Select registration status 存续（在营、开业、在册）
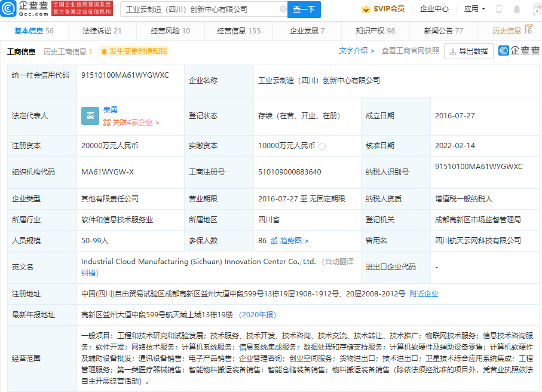542x392 pixels. pyautogui.click(x=299, y=116)
